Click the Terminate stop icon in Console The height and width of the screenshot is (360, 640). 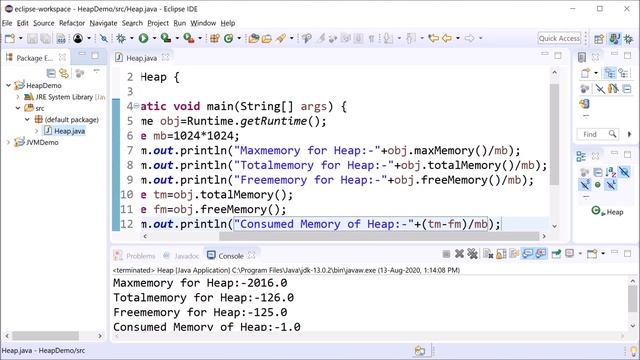[446, 254]
